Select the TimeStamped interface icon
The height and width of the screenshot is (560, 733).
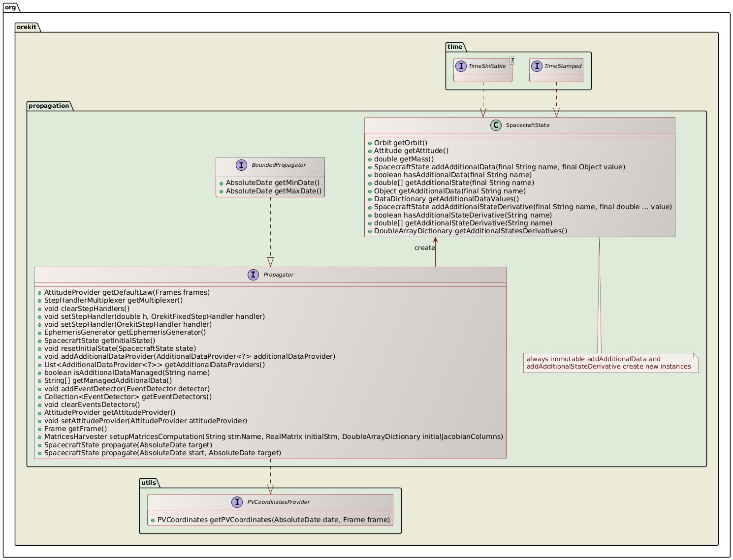point(537,65)
